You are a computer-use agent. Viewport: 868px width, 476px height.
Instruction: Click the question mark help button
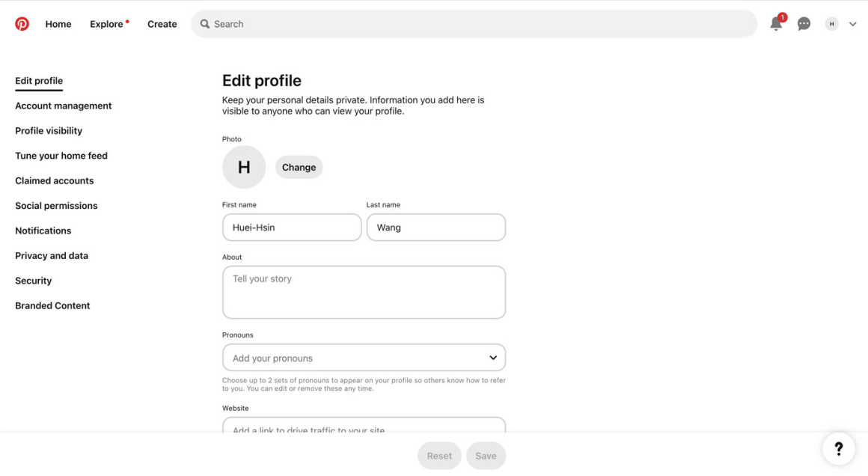(838, 448)
